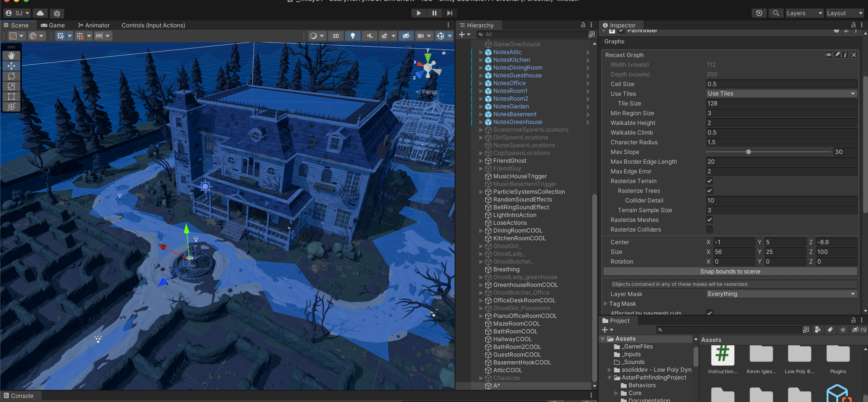Select the Scale tool
868x402 pixels.
11,86
